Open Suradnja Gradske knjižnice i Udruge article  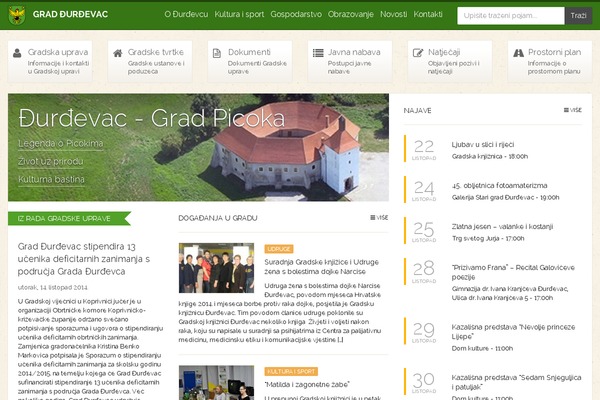point(321,267)
